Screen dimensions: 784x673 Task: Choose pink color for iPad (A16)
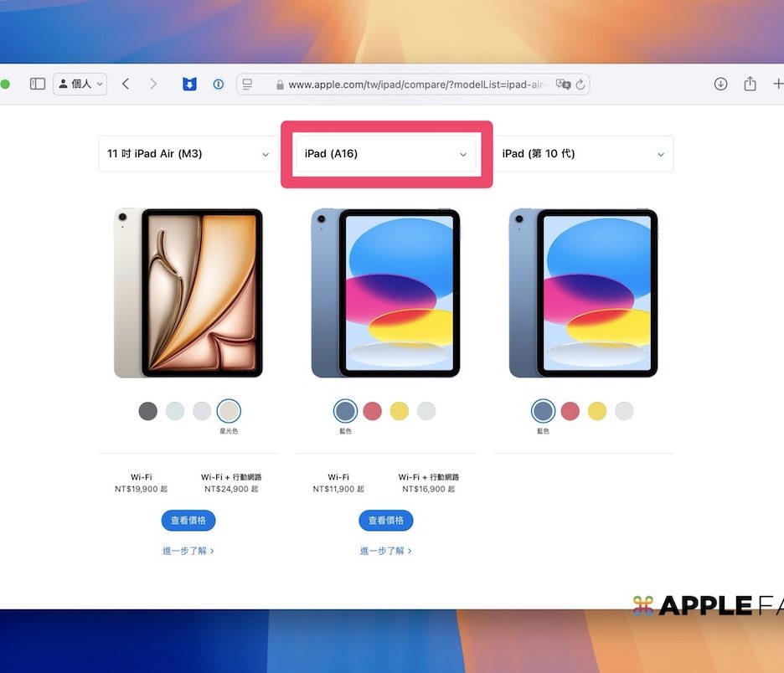coord(373,411)
